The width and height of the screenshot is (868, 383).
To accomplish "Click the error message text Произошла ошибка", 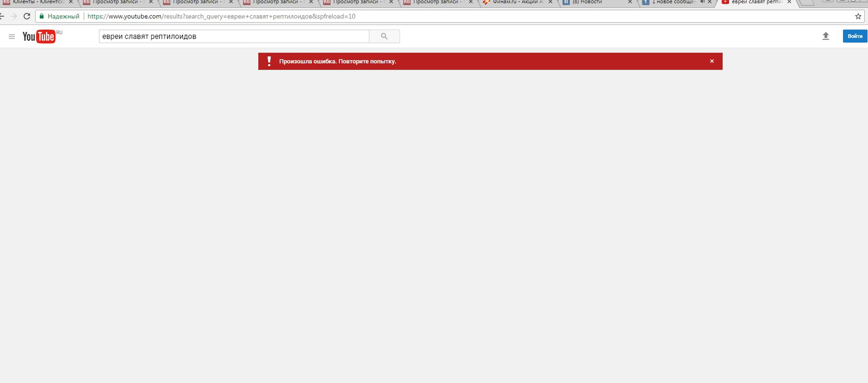I will point(337,61).
